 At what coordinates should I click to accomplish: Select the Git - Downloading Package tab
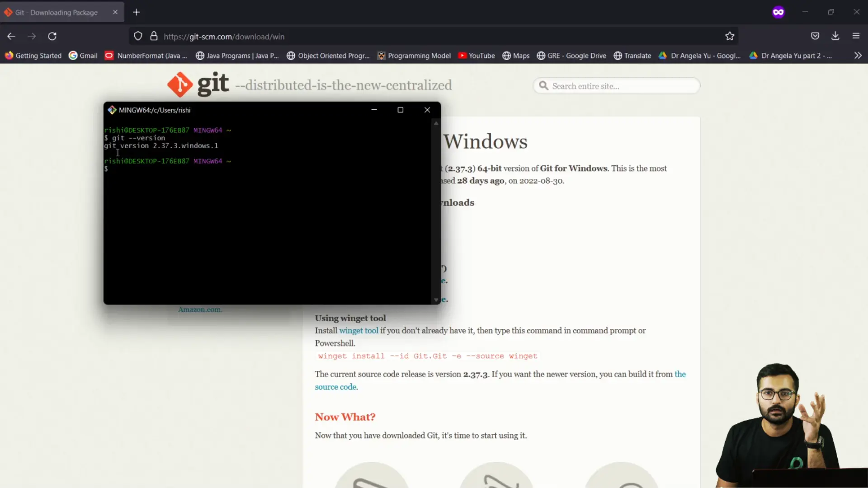[57, 12]
